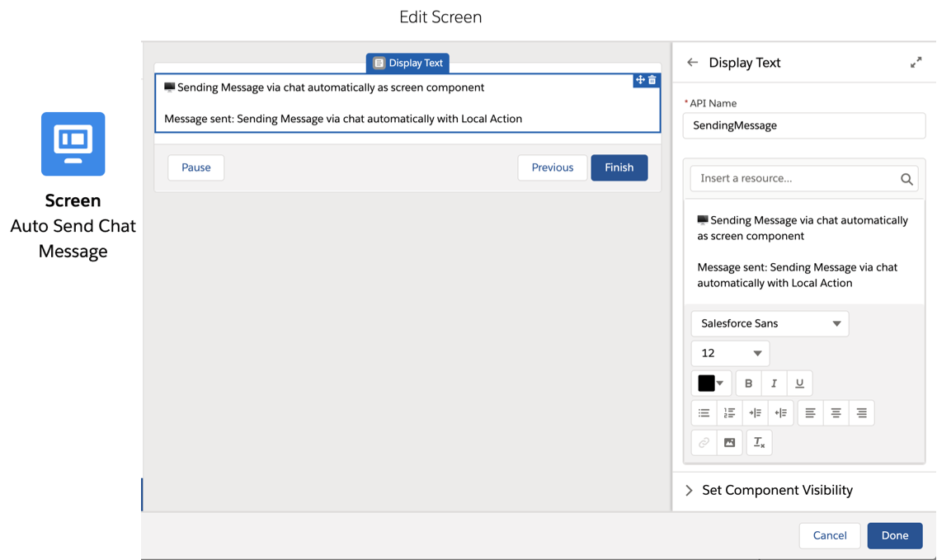Click the Finish button
937x560 pixels.
coord(619,167)
